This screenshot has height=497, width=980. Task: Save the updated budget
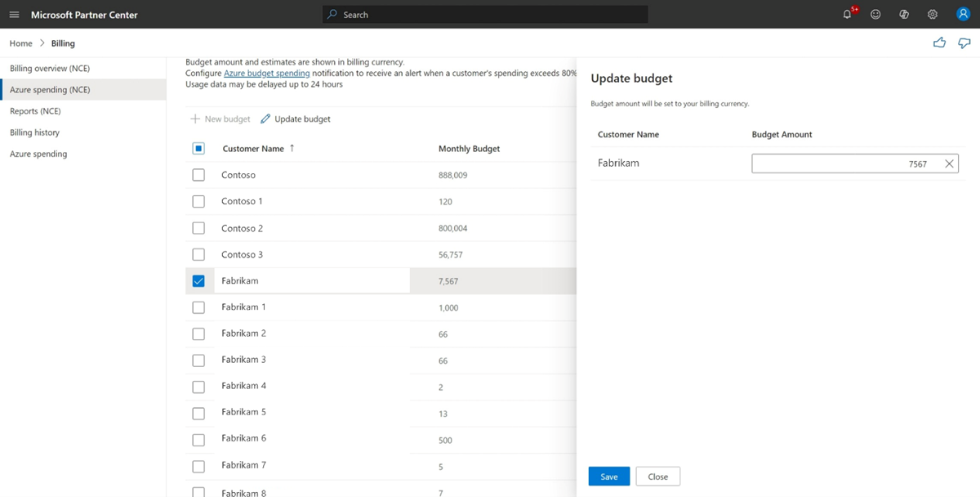(x=608, y=477)
